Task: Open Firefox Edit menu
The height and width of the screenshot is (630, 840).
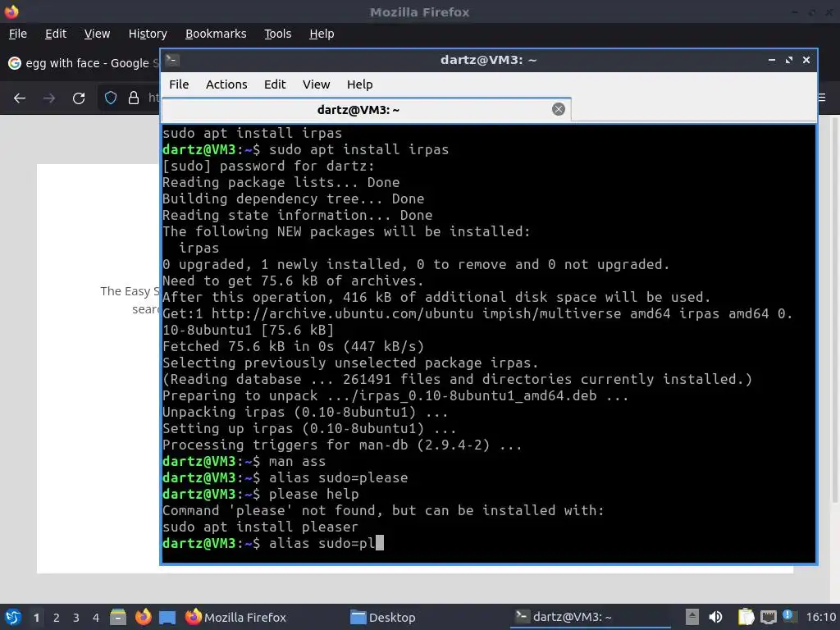Action: 56,34
